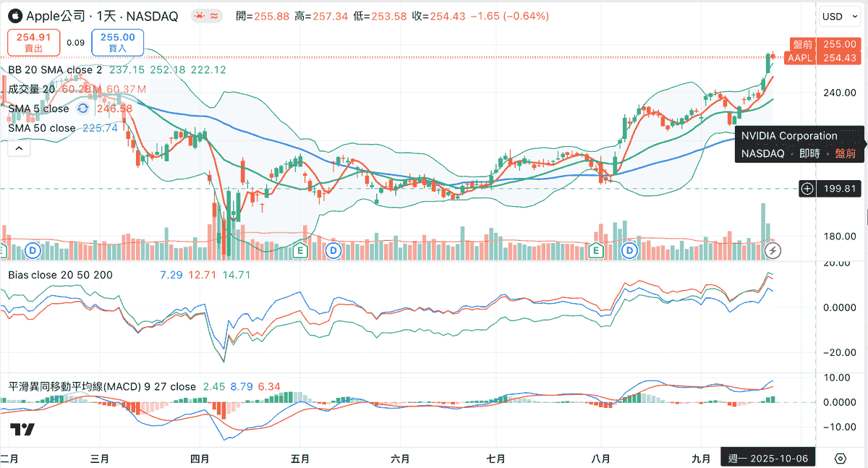This screenshot has height=468, width=868.
Task: Click the 開=255.88 open value
Action: [263, 16]
